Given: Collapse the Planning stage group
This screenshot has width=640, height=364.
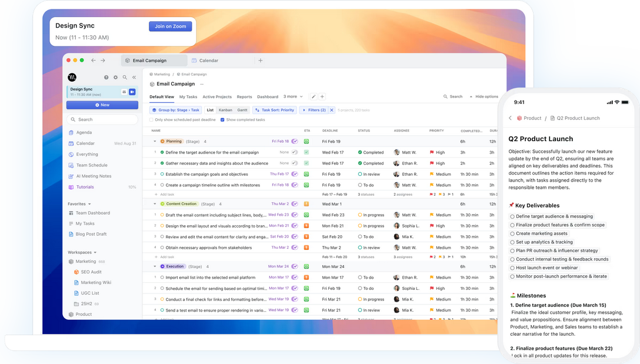Looking at the screenshot, I should pos(155,142).
